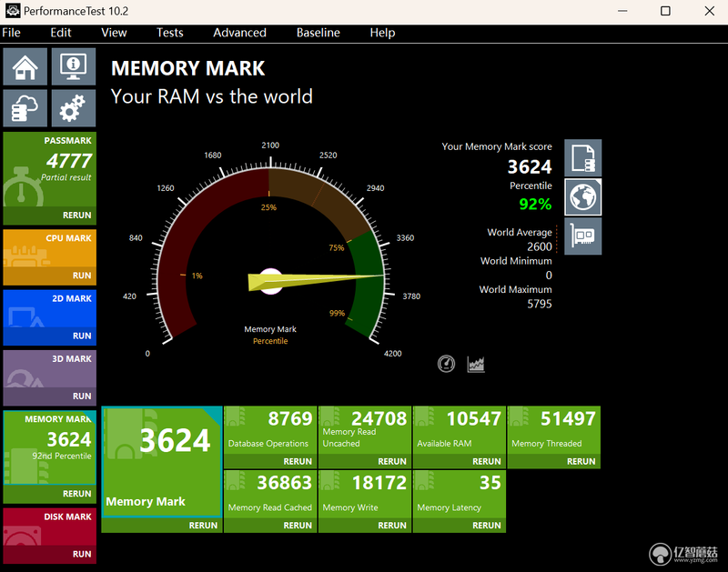Click the gauge needle hub
Screen dimensions: 728x572
270,281
